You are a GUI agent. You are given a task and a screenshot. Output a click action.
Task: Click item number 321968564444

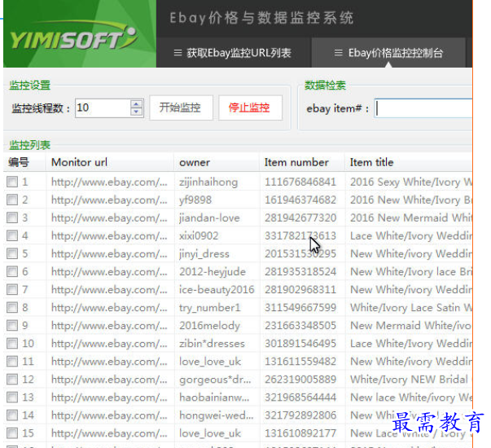click(300, 397)
